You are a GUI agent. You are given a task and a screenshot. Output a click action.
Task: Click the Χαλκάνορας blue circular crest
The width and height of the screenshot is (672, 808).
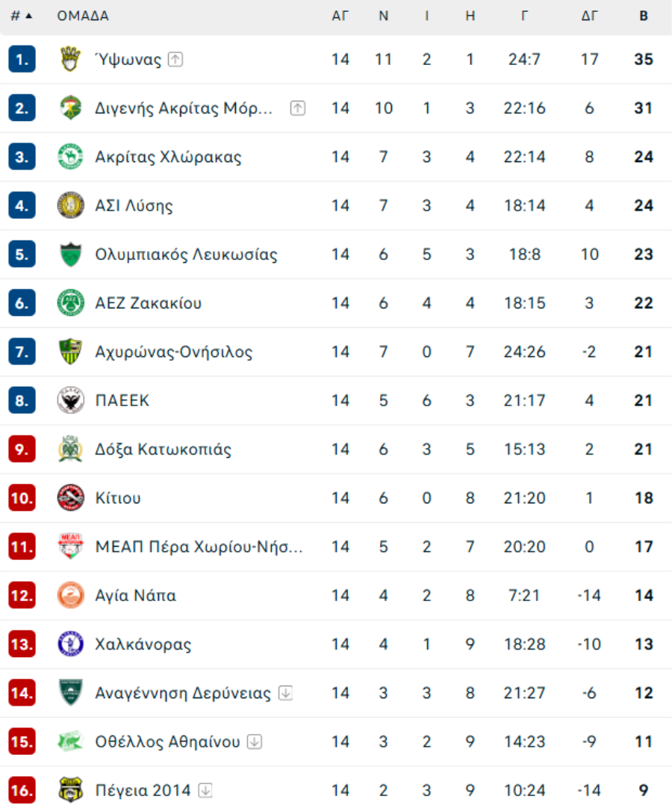71,644
